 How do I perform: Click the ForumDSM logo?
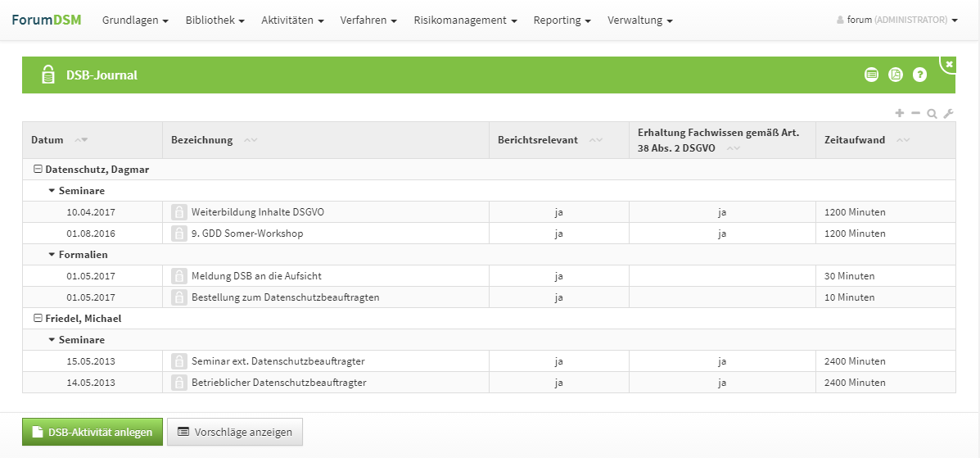pyautogui.click(x=46, y=20)
